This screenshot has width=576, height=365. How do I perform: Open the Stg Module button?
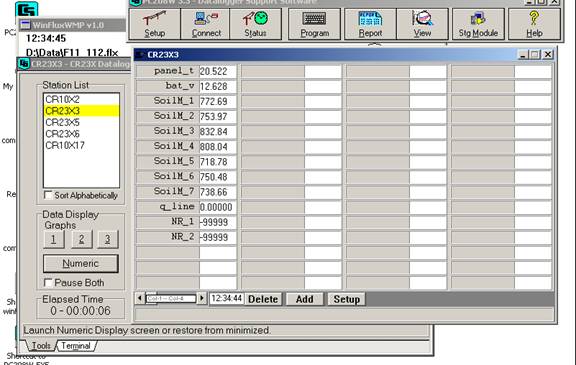point(478,24)
